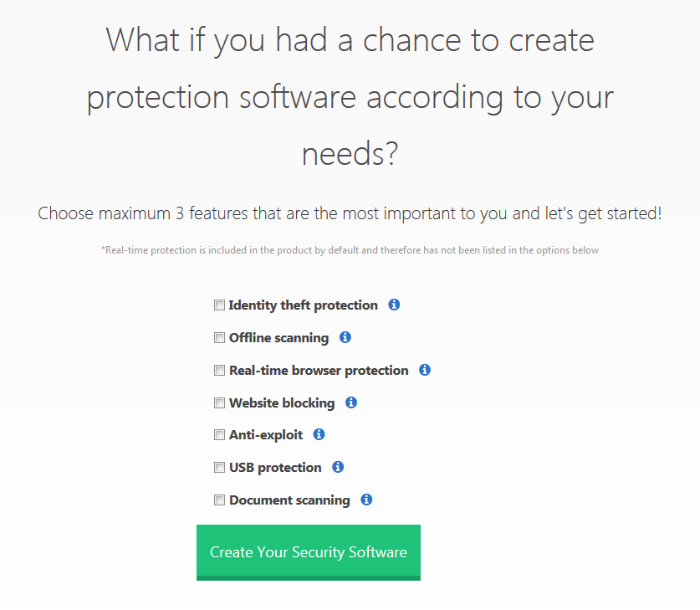Click the Identity theft protection label
Screen dimensions: 700x610
303,305
